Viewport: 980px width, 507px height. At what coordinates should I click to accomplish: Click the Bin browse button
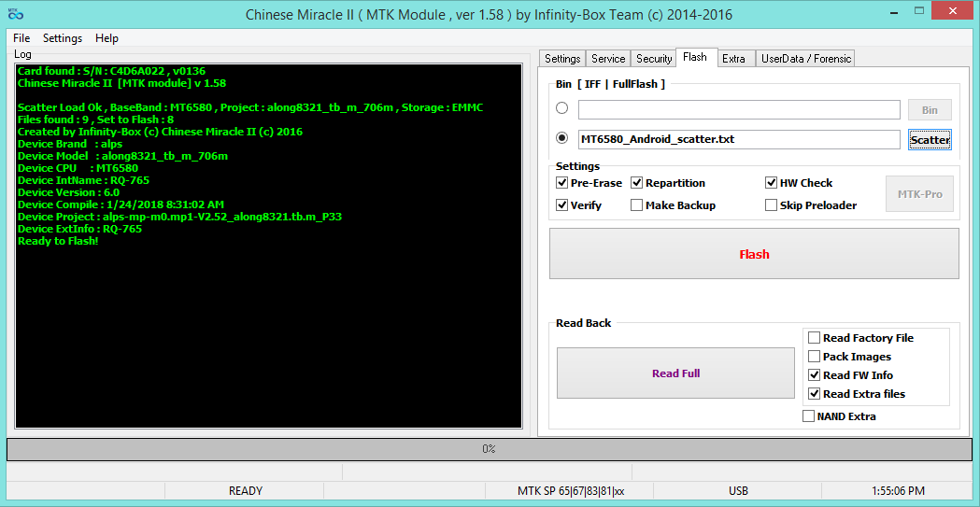(x=930, y=109)
